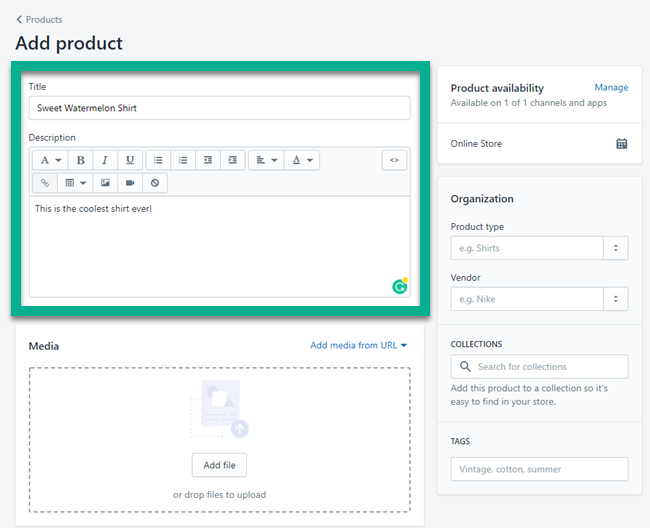Open the insert table dropdown
Viewport: 650px width, 528px height.
[x=75, y=183]
